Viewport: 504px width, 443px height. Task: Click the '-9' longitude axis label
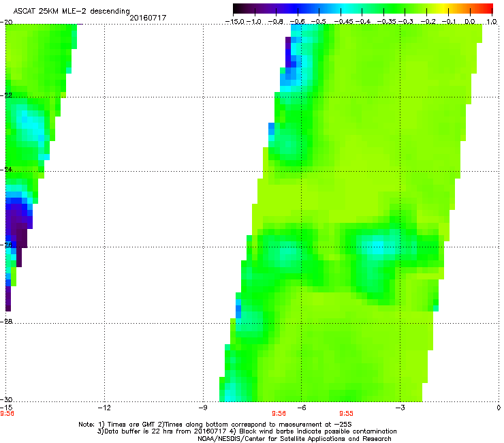[x=202, y=408]
